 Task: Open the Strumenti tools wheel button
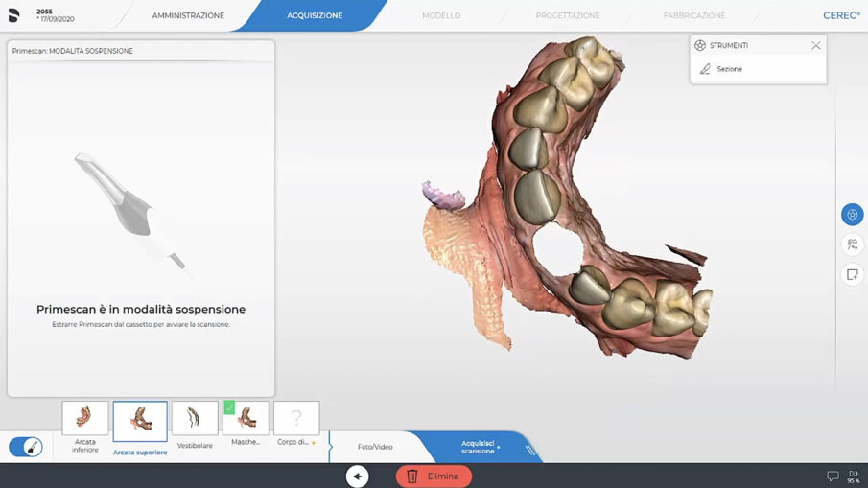[x=852, y=215]
